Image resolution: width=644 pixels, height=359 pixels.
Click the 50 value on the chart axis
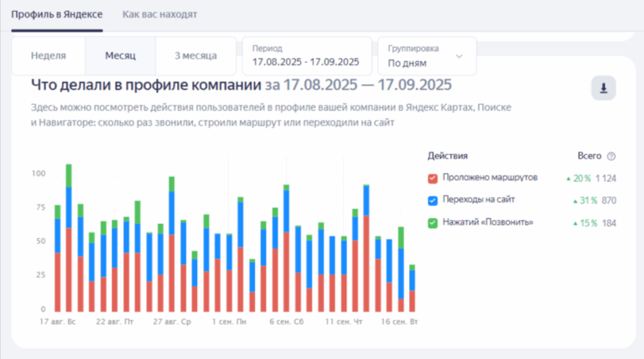pos(40,241)
